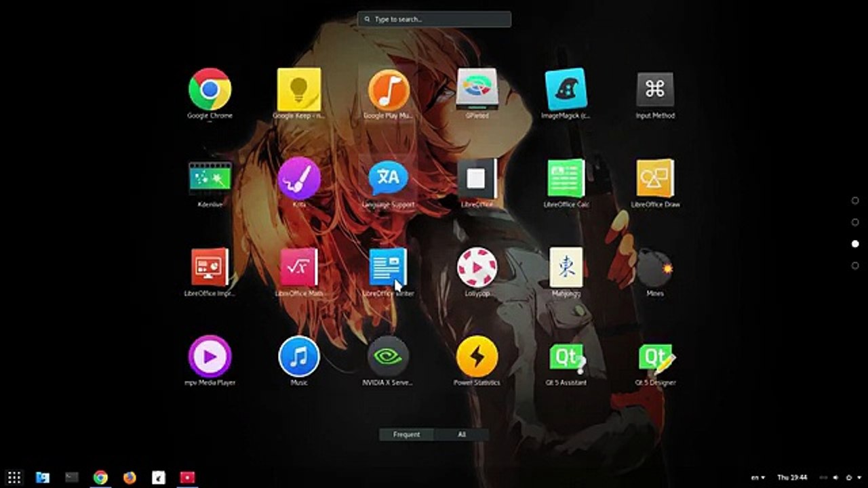
Task: Open LibreOffice Draw
Action: (x=655, y=178)
